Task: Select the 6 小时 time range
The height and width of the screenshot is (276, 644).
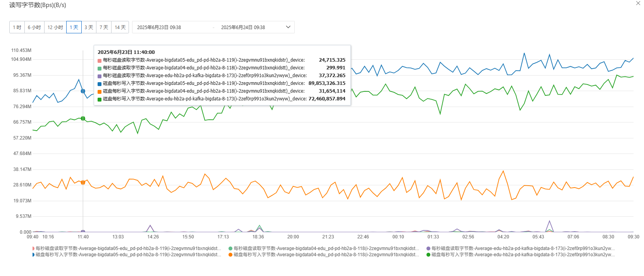Action: click(34, 27)
